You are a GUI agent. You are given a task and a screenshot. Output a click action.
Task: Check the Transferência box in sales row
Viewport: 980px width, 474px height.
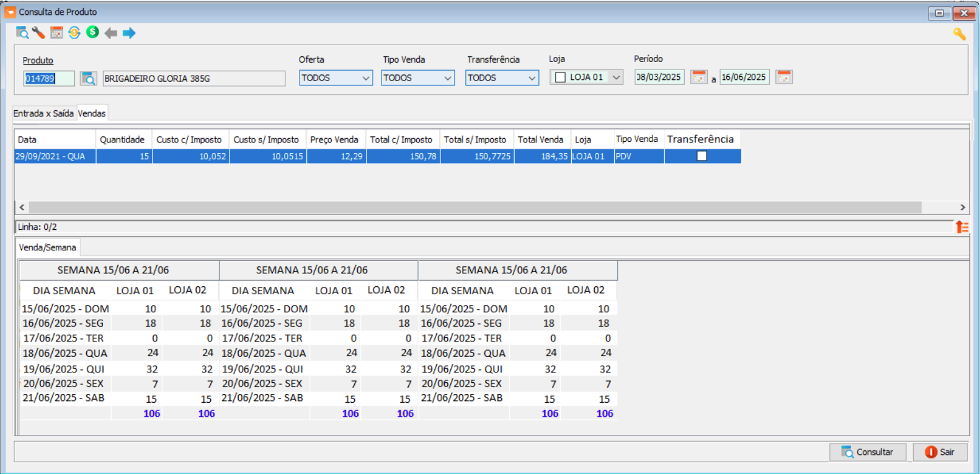click(x=702, y=156)
